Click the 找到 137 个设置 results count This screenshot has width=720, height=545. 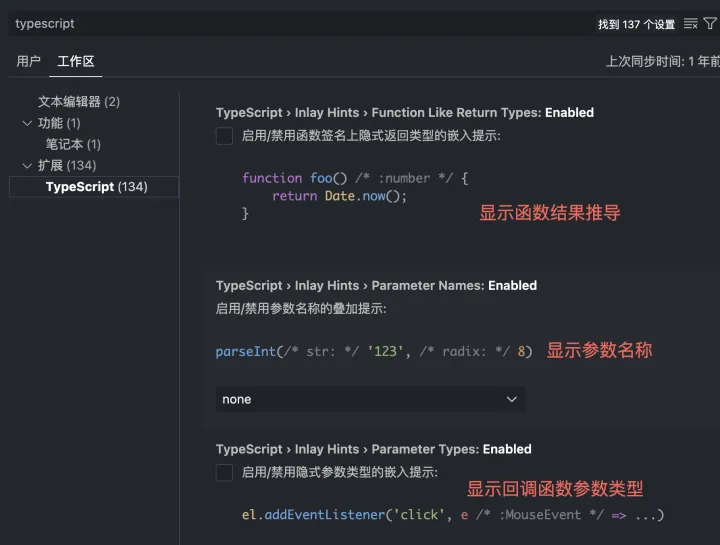click(x=636, y=24)
